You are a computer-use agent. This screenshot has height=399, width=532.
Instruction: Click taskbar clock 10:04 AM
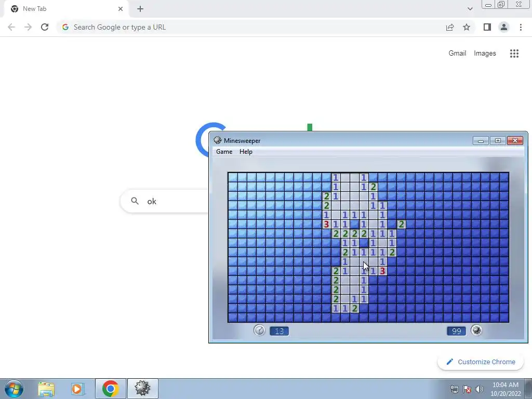[x=506, y=385]
